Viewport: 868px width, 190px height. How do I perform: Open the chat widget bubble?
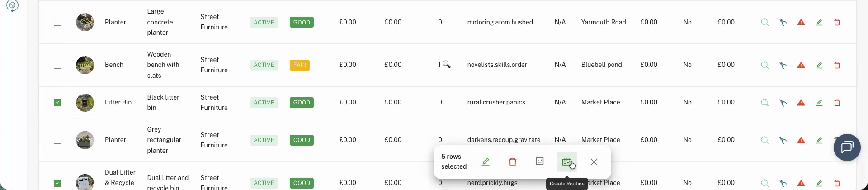click(847, 147)
